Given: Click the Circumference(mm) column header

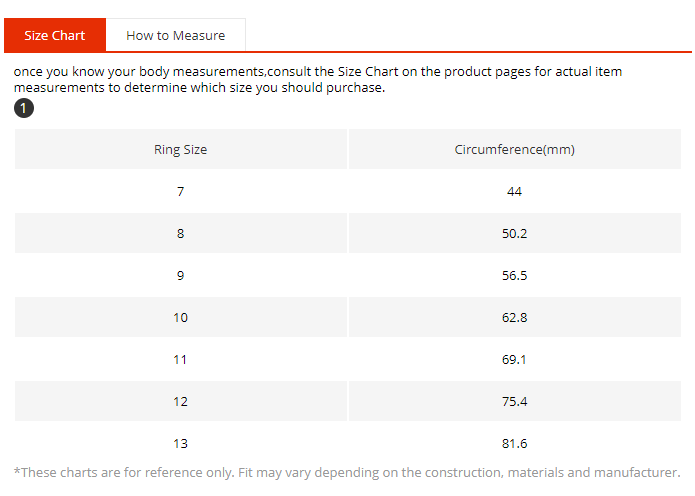Looking at the screenshot, I should point(514,150).
